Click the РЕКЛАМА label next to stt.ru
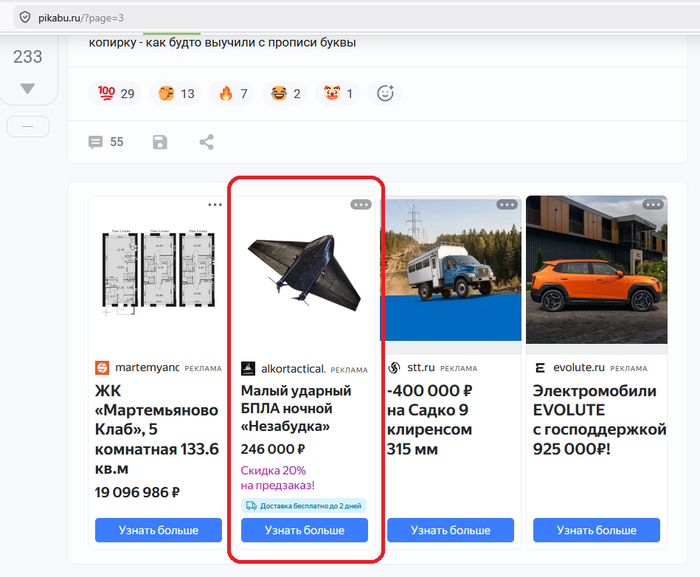This screenshot has height=577, width=700. 458,368
